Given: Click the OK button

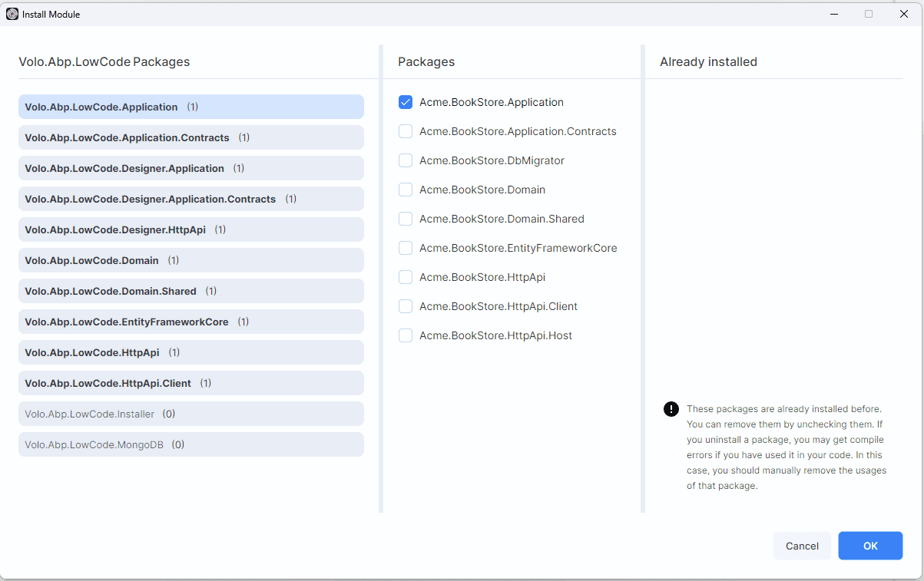Looking at the screenshot, I should point(870,546).
